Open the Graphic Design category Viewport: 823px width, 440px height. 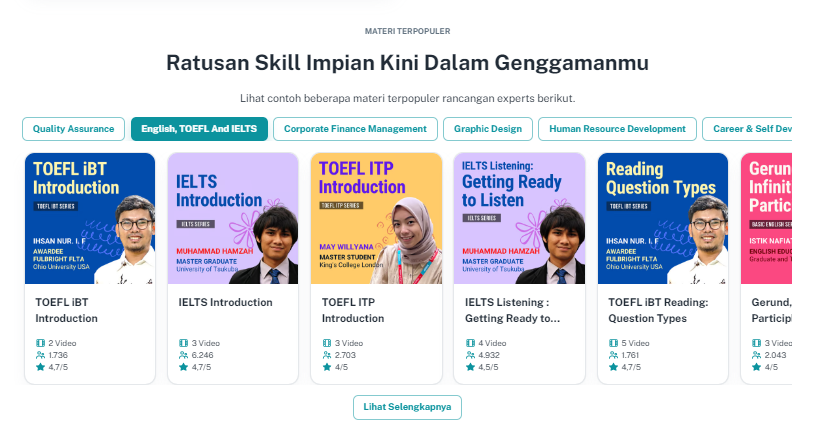coord(488,129)
